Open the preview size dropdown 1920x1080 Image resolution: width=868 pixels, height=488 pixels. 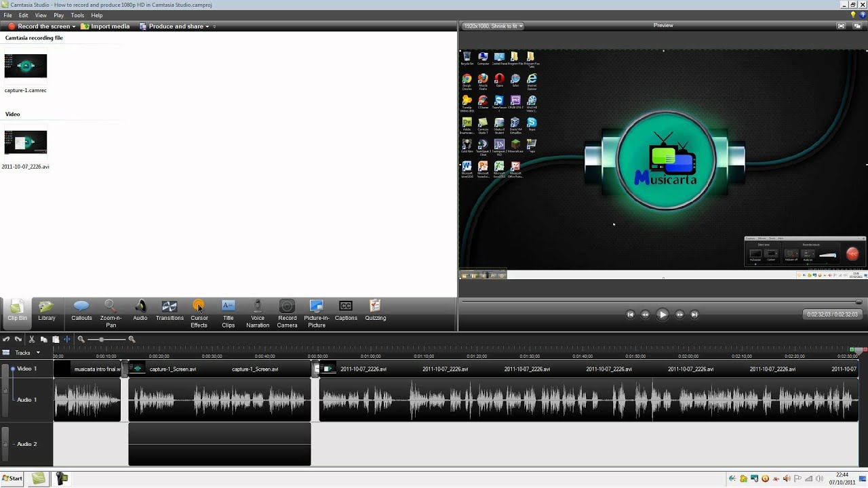[492, 26]
